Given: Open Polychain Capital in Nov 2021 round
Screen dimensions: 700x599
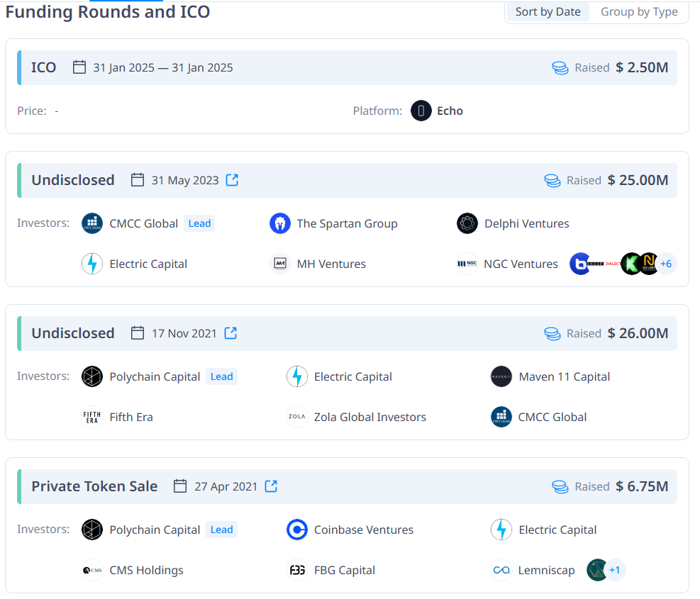Looking at the screenshot, I should pyautogui.click(x=155, y=376).
